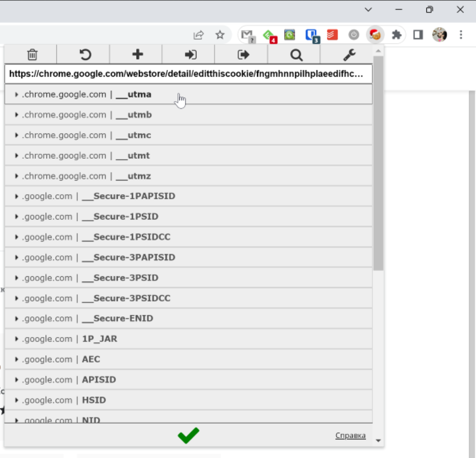Search cookies with magnifier icon
The width and height of the screenshot is (476, 458).
click(296, 54)
